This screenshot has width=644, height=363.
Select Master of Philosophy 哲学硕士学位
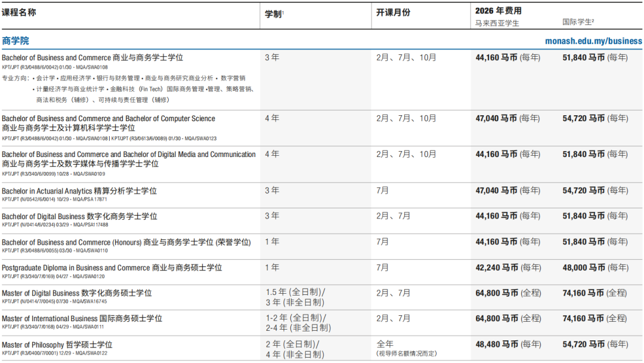point(57,344)
